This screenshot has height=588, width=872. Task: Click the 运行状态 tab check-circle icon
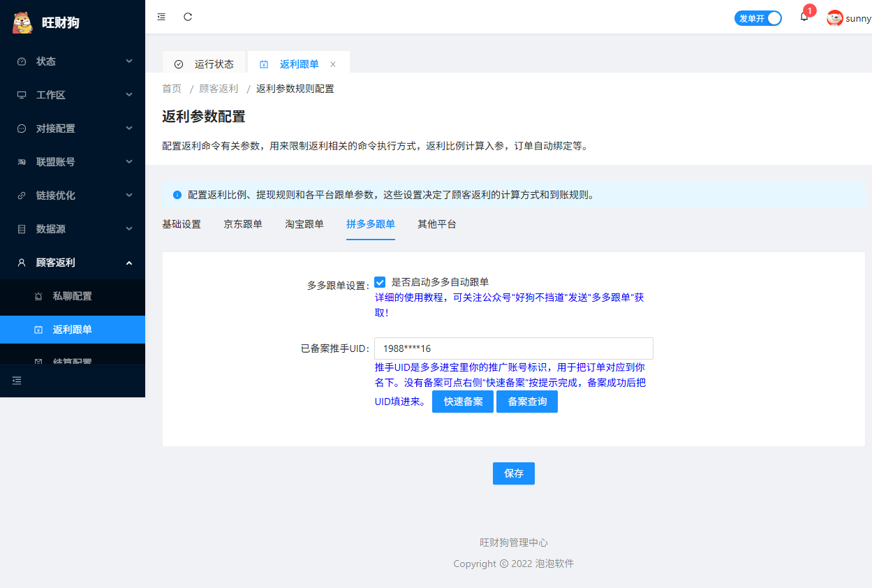179,64
